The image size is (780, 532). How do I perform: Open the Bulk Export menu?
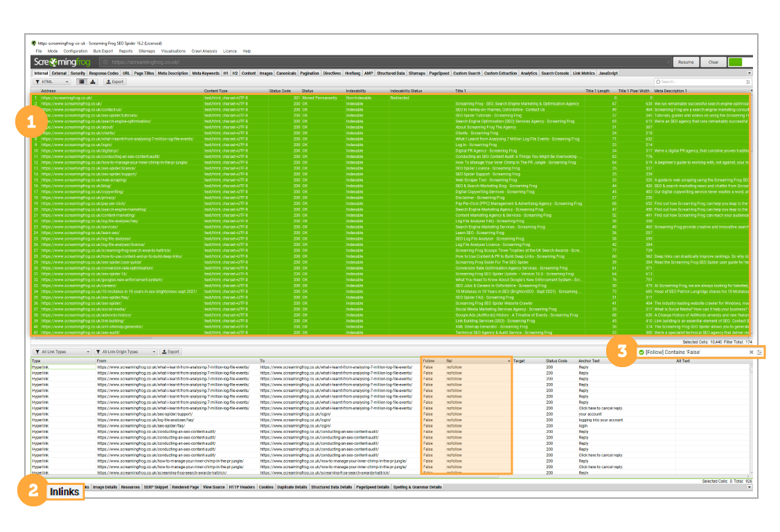click(x=103, y=51)
